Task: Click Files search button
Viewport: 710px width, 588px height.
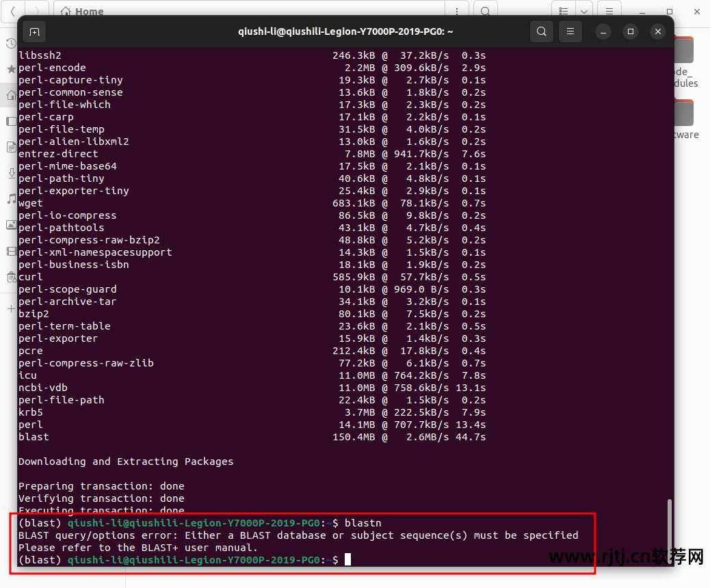Action: 485,11
